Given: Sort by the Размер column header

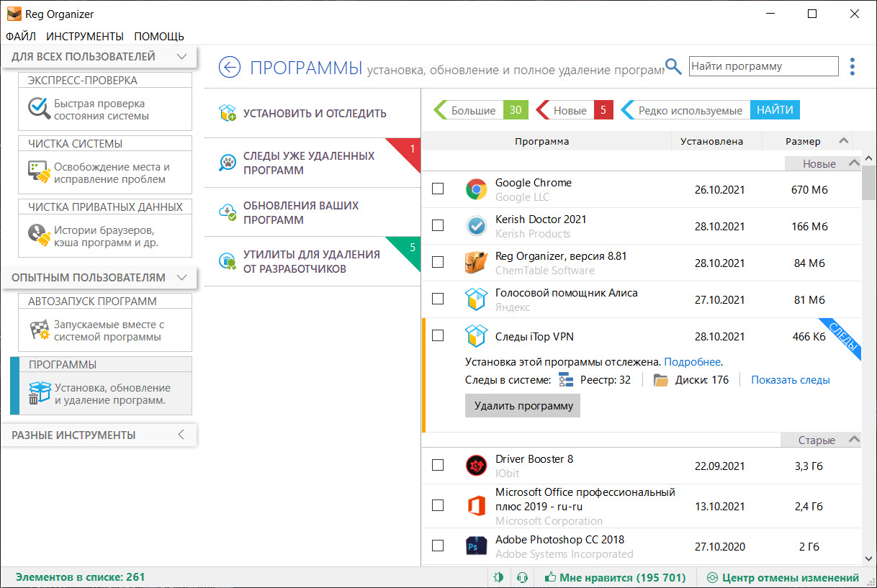Looking at the screenshot, I should click(803, 141).
